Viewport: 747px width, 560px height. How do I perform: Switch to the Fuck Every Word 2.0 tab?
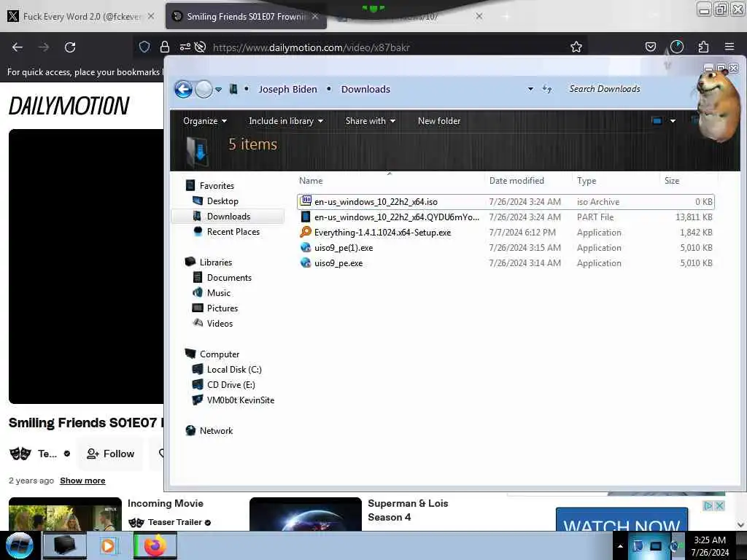tap(81, 17)
